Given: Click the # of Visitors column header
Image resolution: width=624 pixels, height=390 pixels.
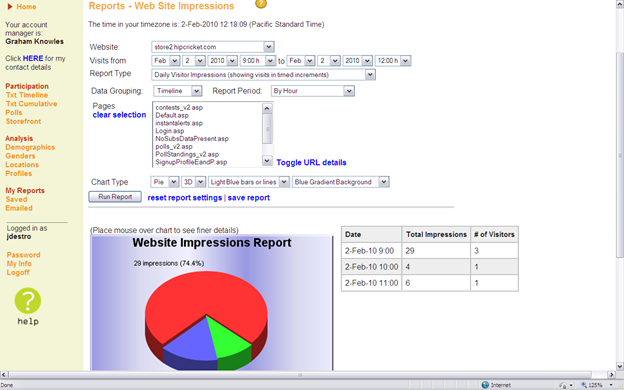Looking at the screenshot, I should tap(494, 234).
